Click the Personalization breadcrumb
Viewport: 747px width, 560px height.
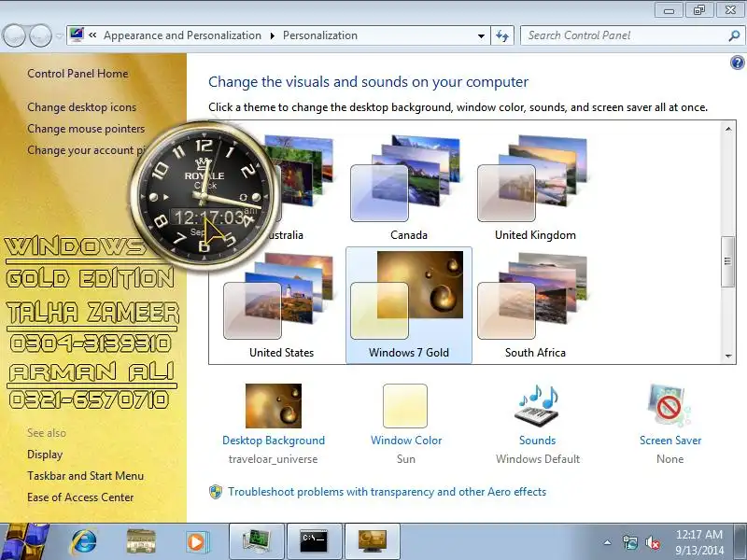click(x=320, y=35)
